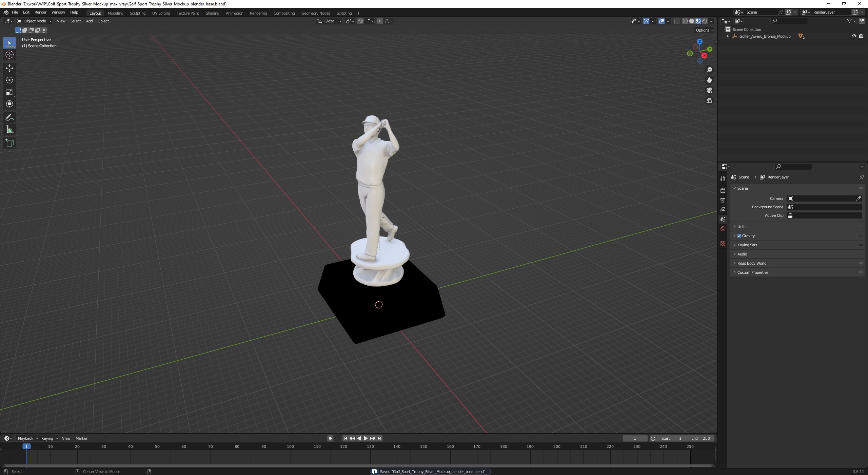Switch to the UV Editing workspace tab
The image size is (868, 475).
coord(161,13)
